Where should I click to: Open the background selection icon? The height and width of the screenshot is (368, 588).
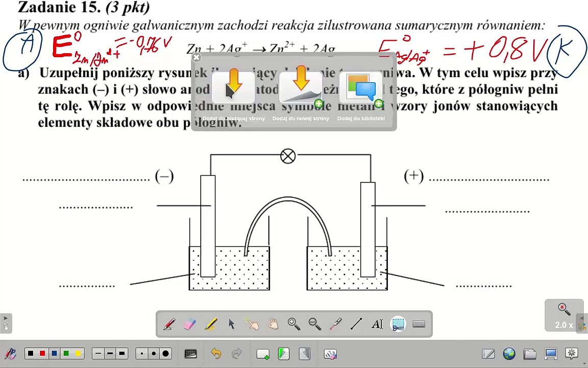click(x=190, y=353)
